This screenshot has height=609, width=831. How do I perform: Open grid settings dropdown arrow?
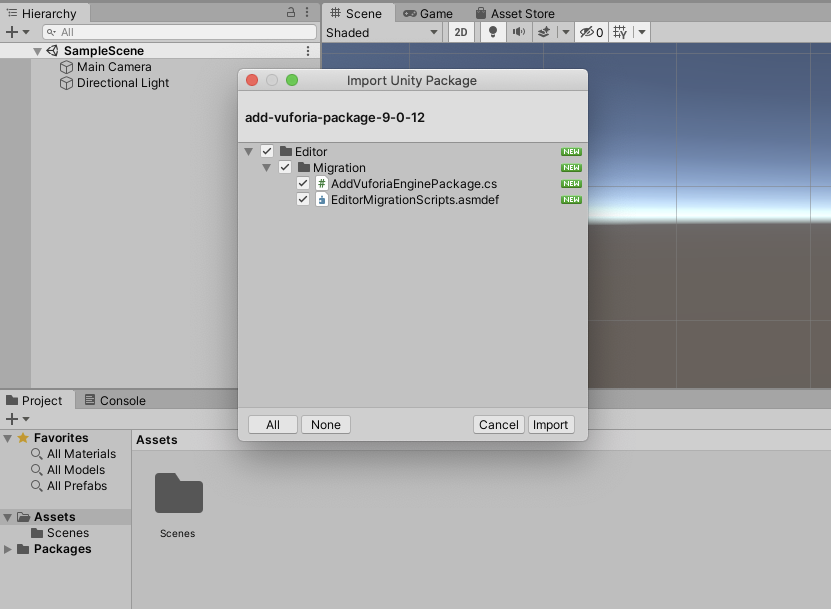[x=642, y=32]
